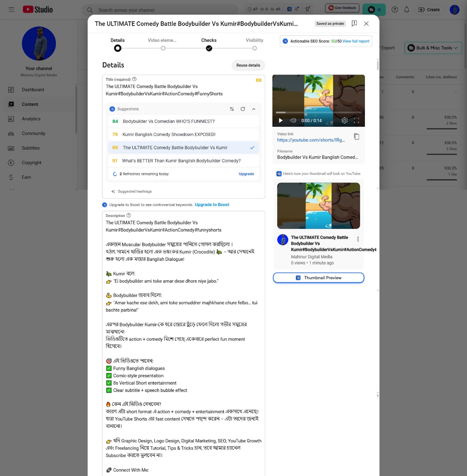
Task: Enter fullscreen in the video preview
Action: click(356, 120)
